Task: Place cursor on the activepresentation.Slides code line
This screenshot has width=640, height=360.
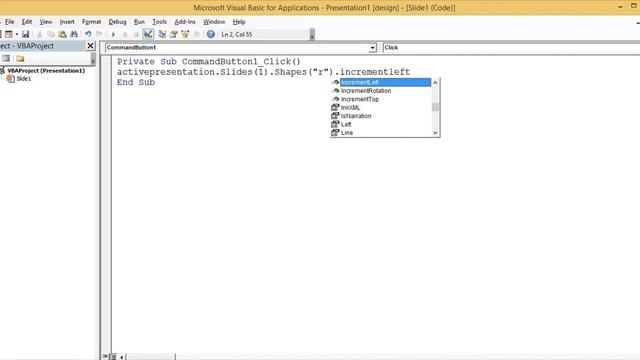Action: coord(263,72)
